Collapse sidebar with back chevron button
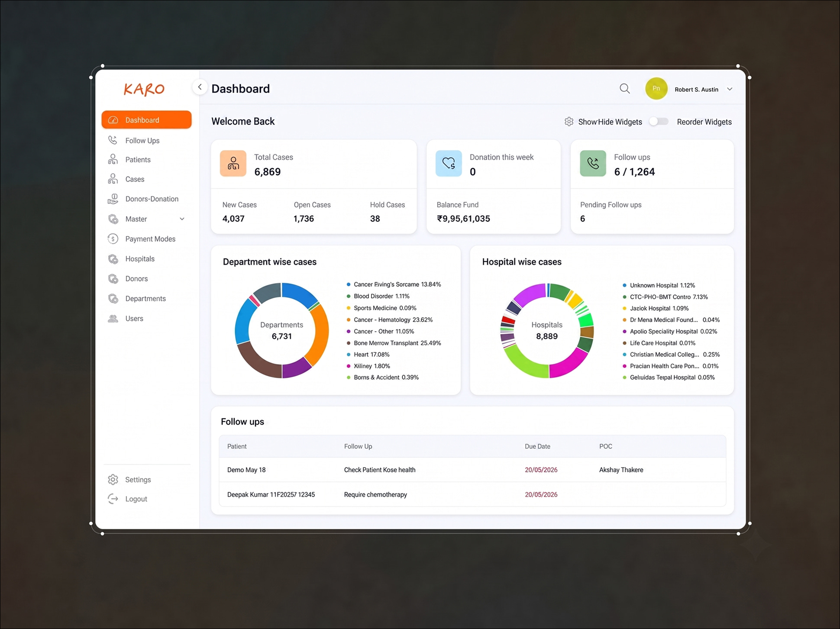This screenshot has height=629, width=840. [x=200, y=87]
